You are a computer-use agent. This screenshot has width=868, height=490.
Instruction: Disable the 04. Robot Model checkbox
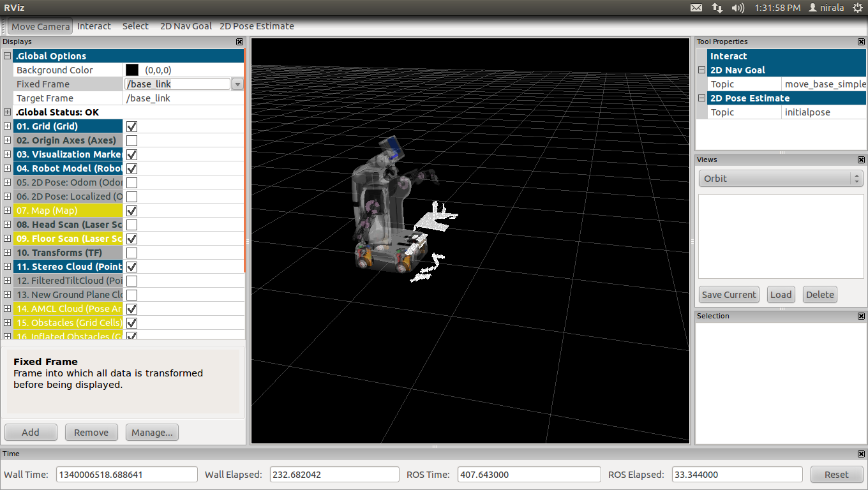(131, 168)
